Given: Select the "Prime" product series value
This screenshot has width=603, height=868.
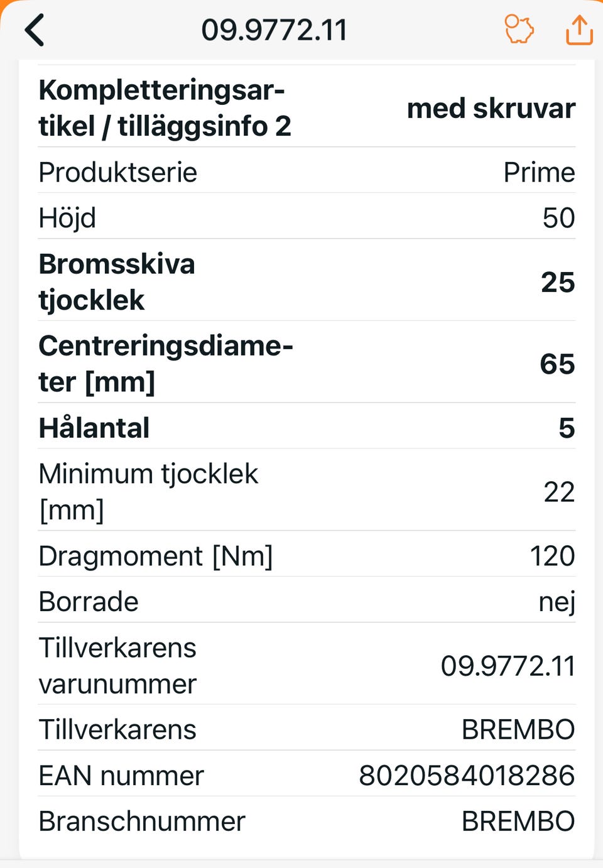Looking at the screenshot, I should click(x=539, y=172).
